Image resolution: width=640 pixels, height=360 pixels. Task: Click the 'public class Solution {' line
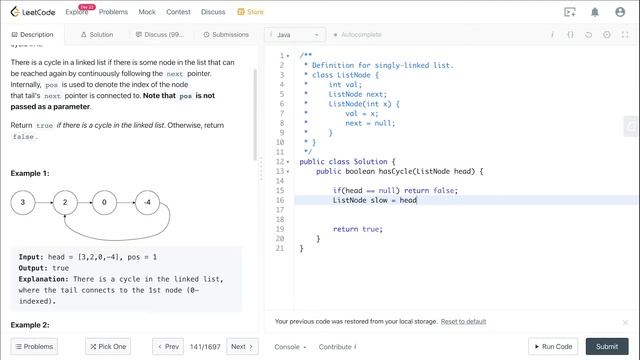coord(347,162)
